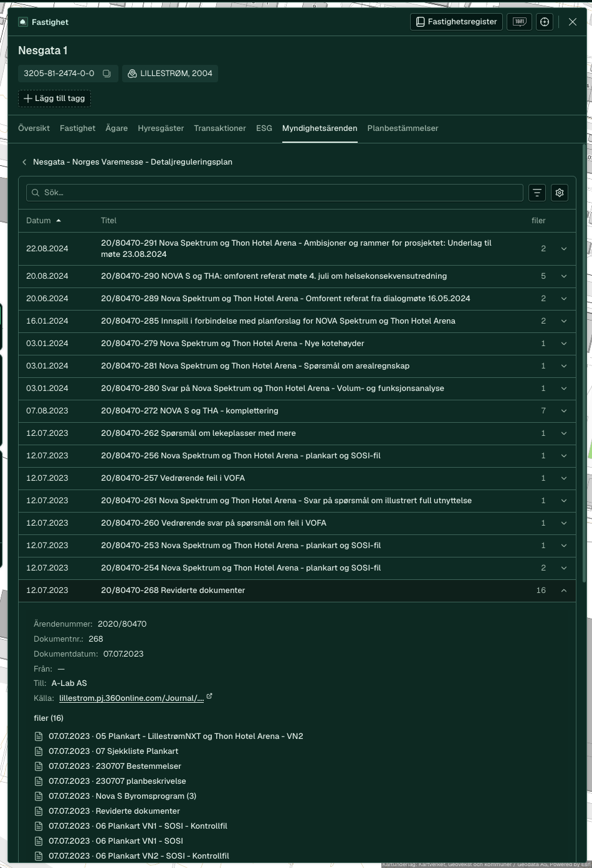The width and height of the screenshot is (592, 868).
Task: Click the filer column header
Action: pos(538,221)
